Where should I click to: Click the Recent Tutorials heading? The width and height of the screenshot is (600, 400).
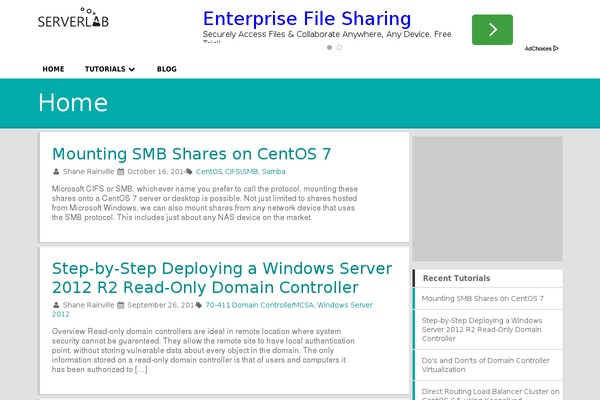coord(457,278)
